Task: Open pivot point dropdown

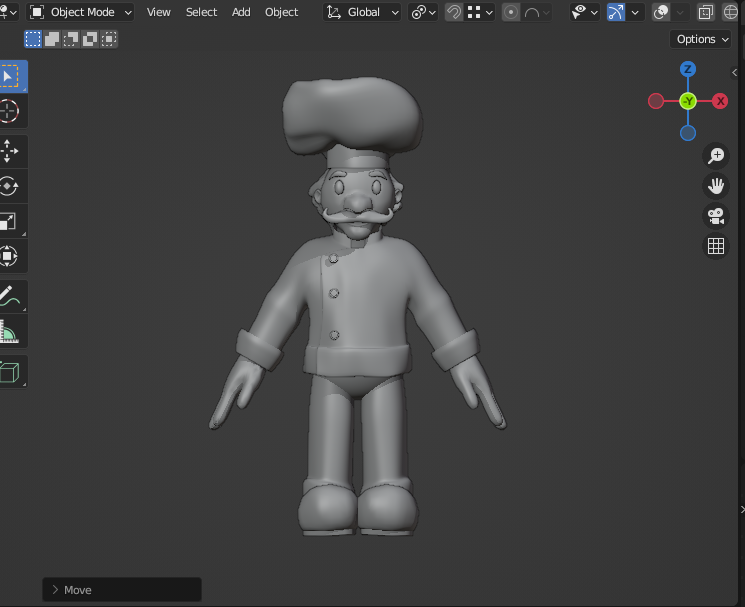Action: [423, 12]
